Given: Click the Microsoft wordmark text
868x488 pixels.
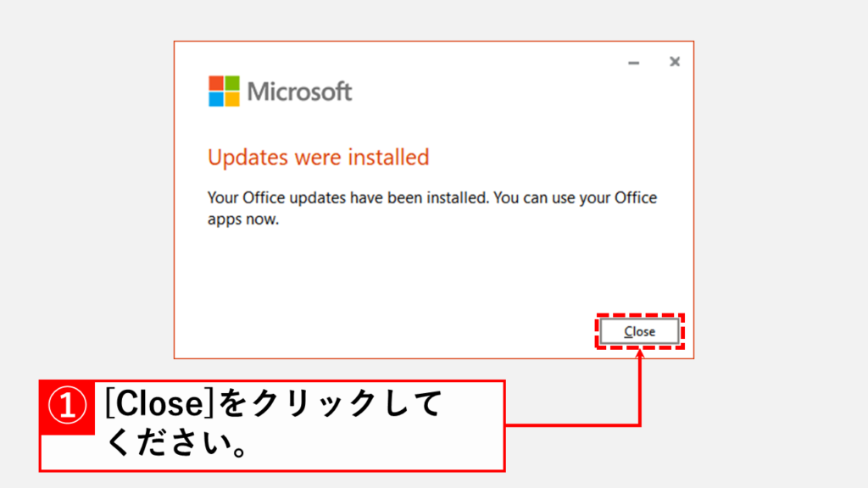Looking at the screenshot, I should coord(299,91).
